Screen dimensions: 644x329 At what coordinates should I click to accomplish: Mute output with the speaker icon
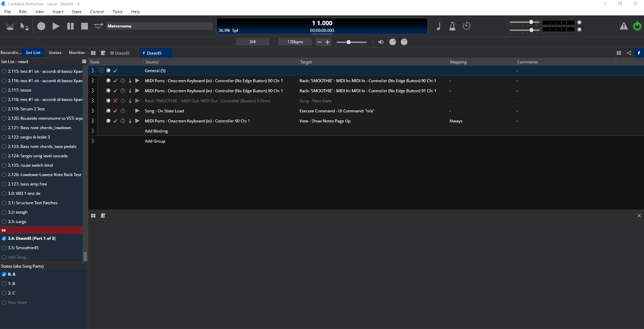click(x=381, y=42)
